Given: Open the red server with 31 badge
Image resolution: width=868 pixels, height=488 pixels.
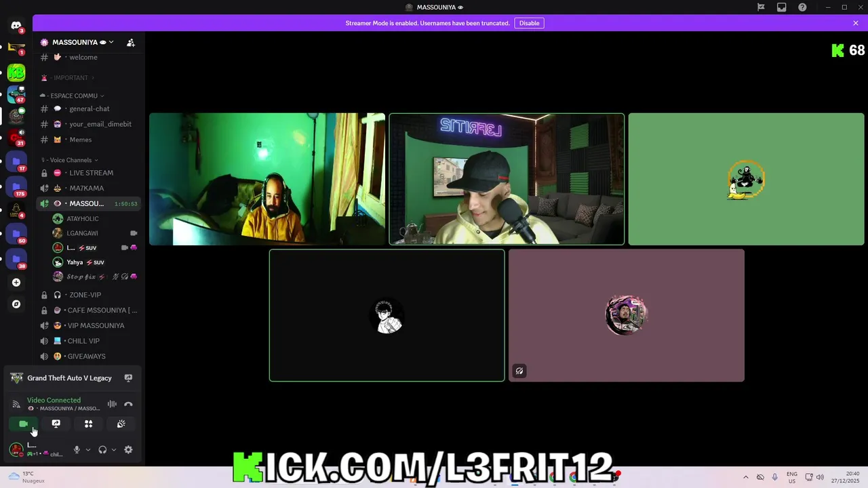Looking at the screenshot, I should (16, 138).
